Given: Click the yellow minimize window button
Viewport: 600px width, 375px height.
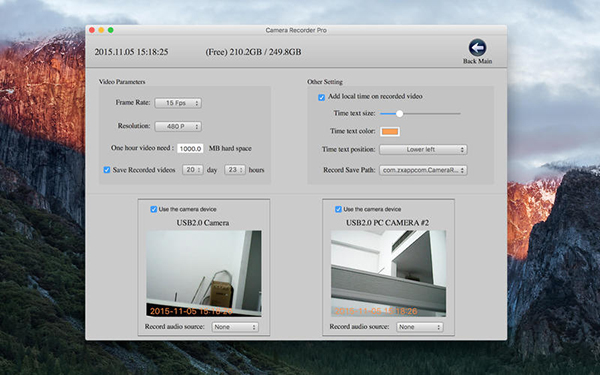Looking at the screenshot, I should coord(101,30).
